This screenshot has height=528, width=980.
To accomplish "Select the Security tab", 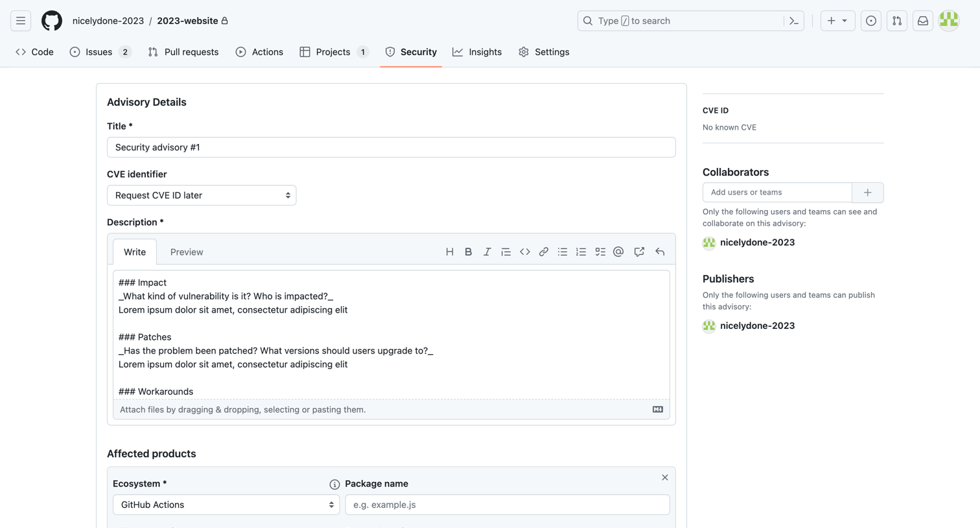I will pos(411,52).
